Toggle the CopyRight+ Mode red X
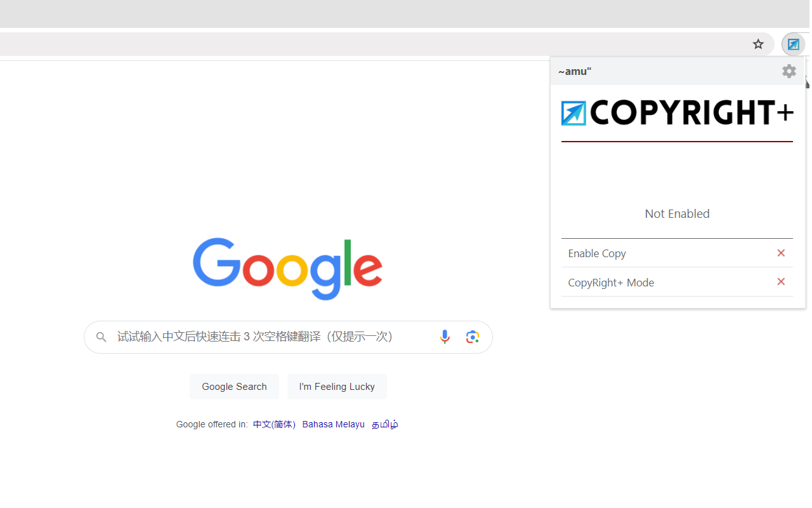Image resolution: width=812 pixels, height=508 pixels. click(781, 282)
